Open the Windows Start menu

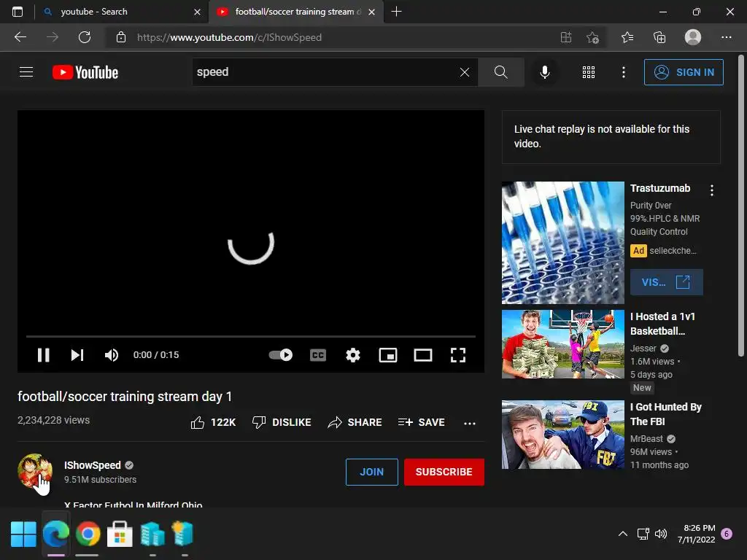tap(23, 534)
